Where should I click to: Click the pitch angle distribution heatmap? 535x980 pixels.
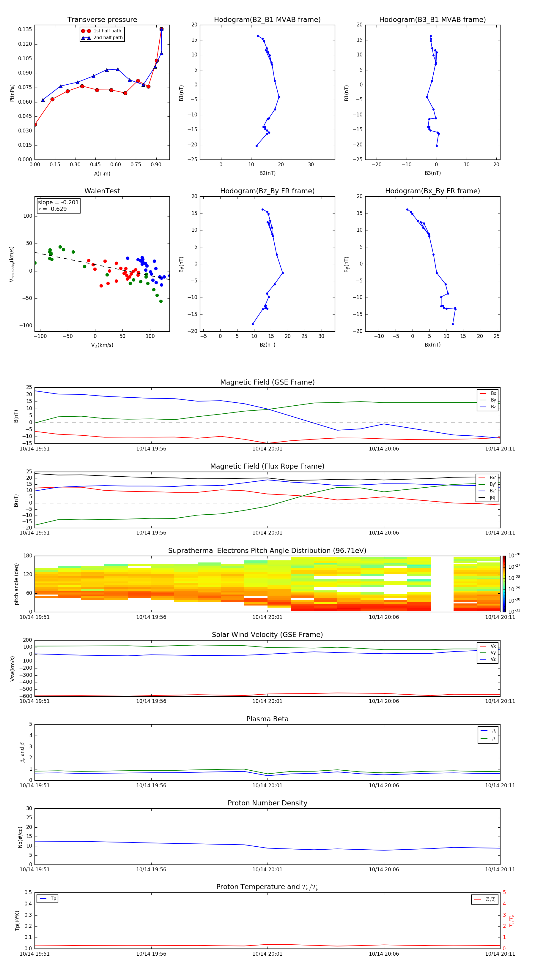267,584
